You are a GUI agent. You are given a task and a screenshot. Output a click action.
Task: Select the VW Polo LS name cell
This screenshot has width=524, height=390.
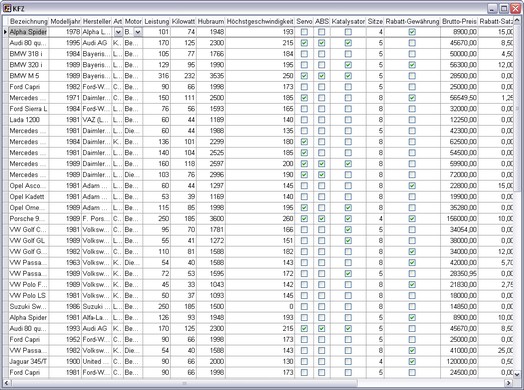(29, 295)
